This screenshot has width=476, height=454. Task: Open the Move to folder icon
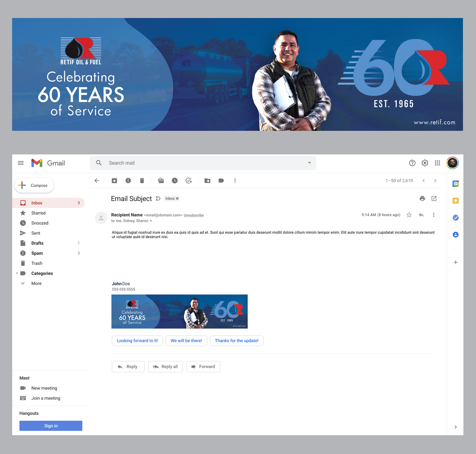[x=207, y=181]
